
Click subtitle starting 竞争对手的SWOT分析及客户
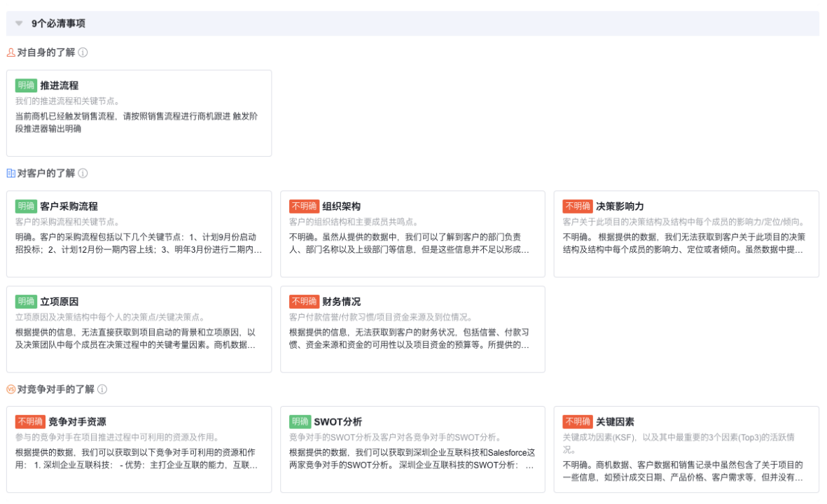click(395, 437)
